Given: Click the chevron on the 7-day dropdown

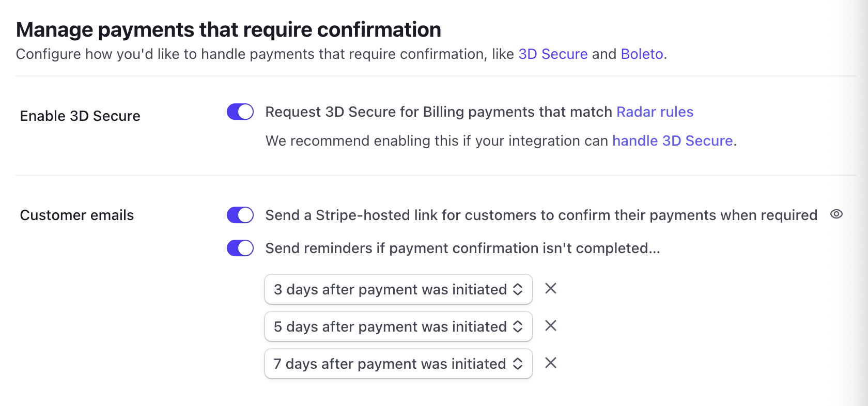Looking at the screenshot, I should pyautogui.click(x=518, y=363).
